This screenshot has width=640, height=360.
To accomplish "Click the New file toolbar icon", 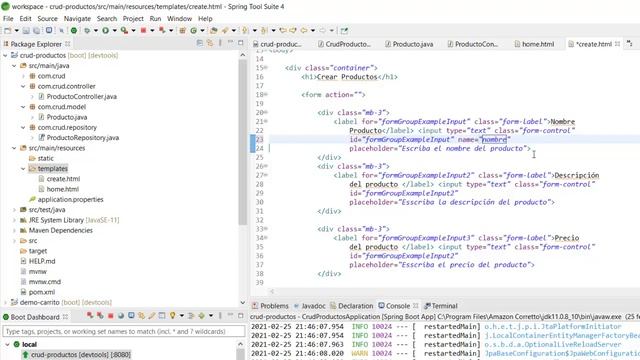I will (x=7, y=31).
